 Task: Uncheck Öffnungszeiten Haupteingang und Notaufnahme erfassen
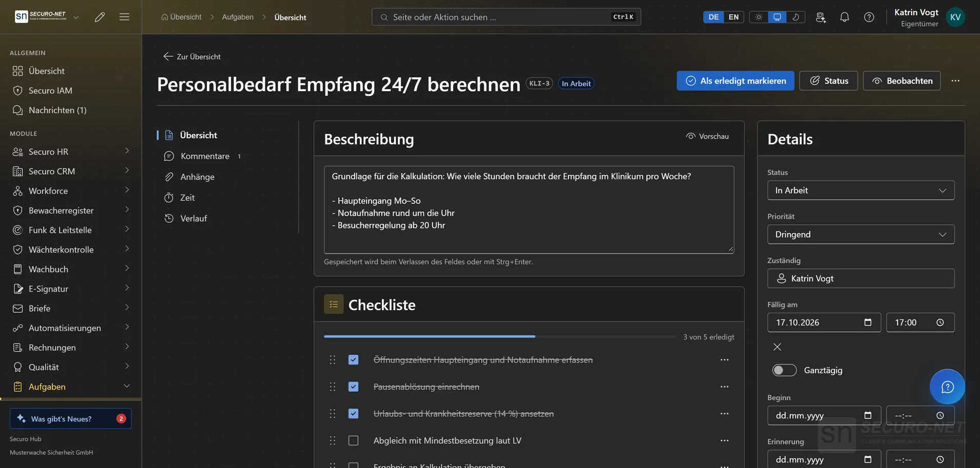pos(353,360)
